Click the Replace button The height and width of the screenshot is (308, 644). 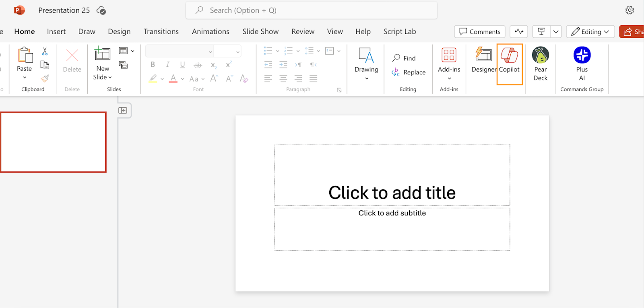[x=409, y=72]
